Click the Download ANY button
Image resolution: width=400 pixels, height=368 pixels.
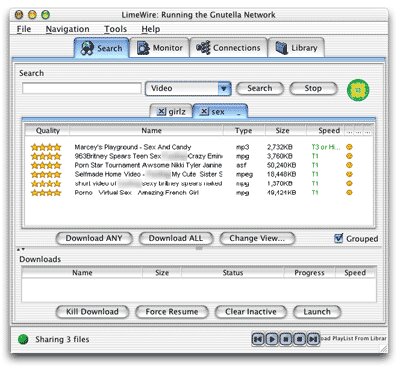(x=94, y=238)
